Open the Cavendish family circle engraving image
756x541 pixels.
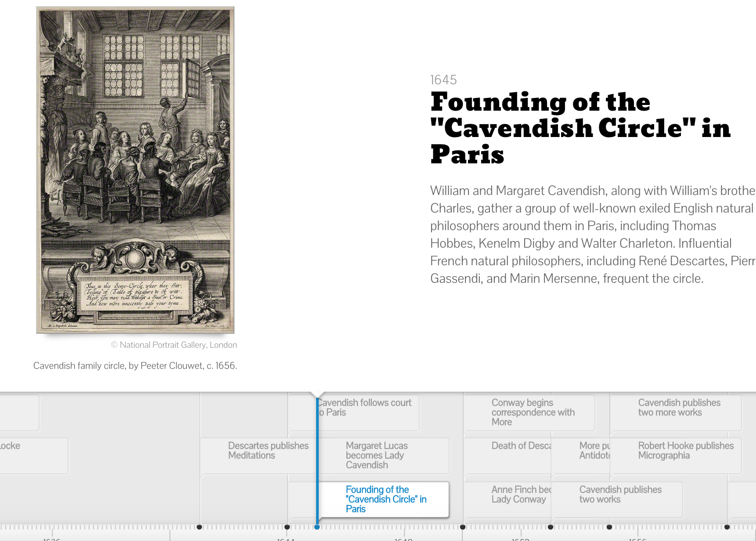[135, 170]
